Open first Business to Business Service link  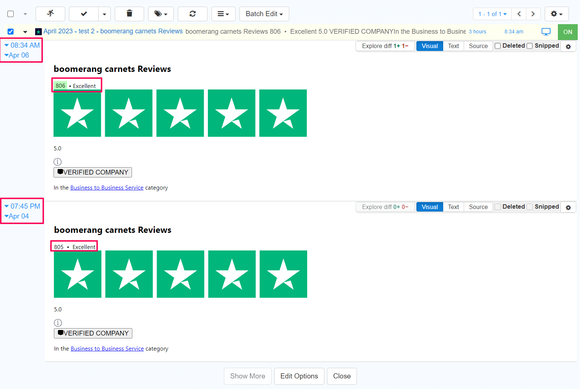[107, 187]
